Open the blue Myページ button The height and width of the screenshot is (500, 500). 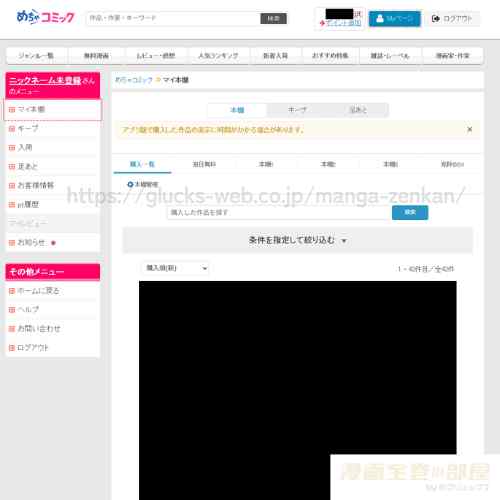click(395, 19)
